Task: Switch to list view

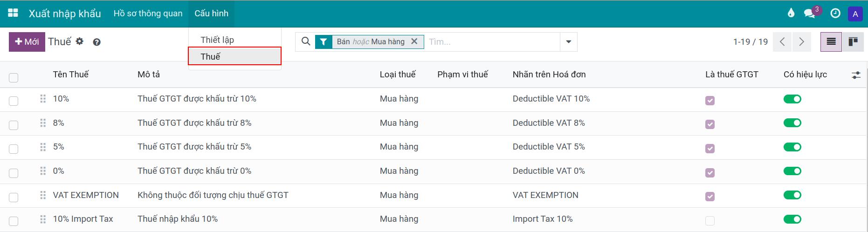Action: (x=831, y=42)
